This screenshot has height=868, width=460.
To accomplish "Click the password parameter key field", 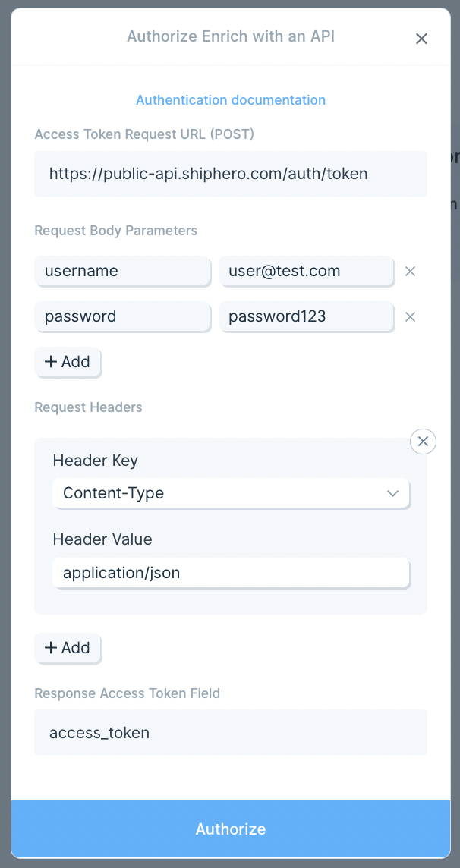I will point(122,316).
